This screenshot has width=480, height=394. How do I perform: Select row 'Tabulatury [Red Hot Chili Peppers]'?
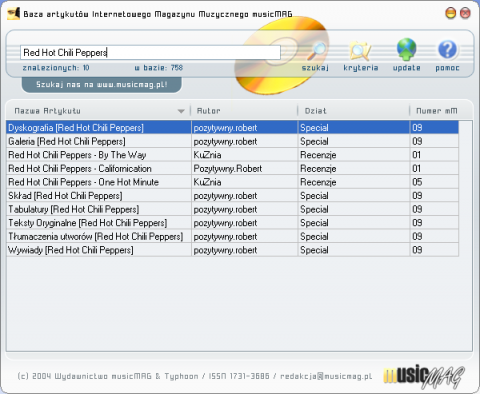232,209
